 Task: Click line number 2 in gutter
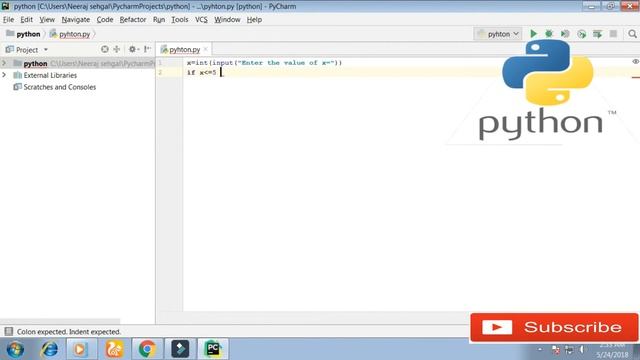[x=160, y=72]
